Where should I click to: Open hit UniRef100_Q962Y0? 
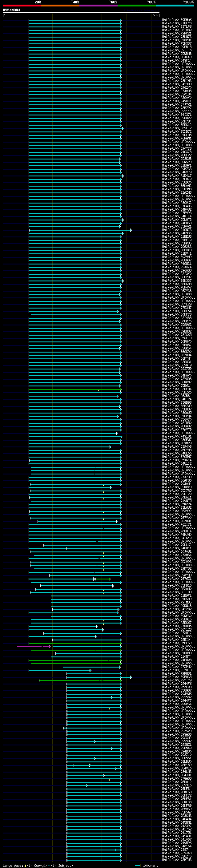[177, 88]
